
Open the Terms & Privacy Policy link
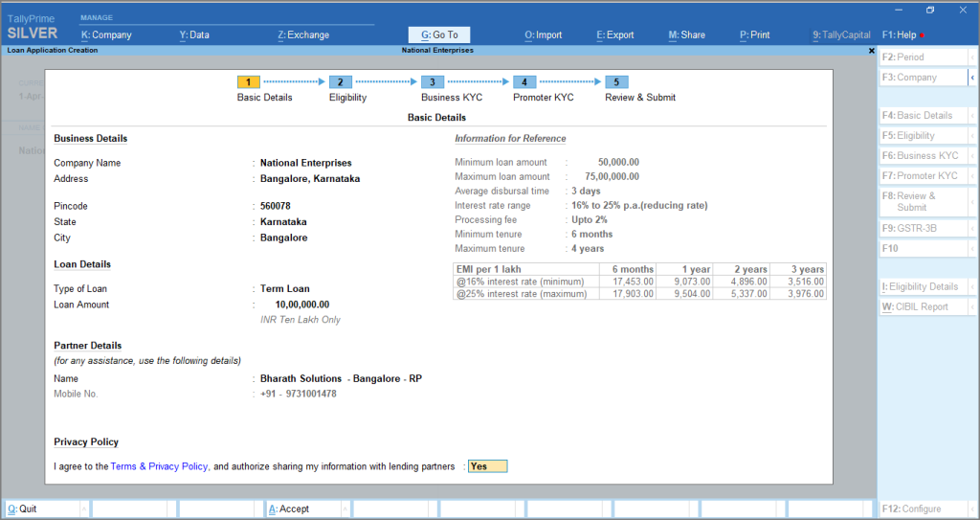(160, 466)
